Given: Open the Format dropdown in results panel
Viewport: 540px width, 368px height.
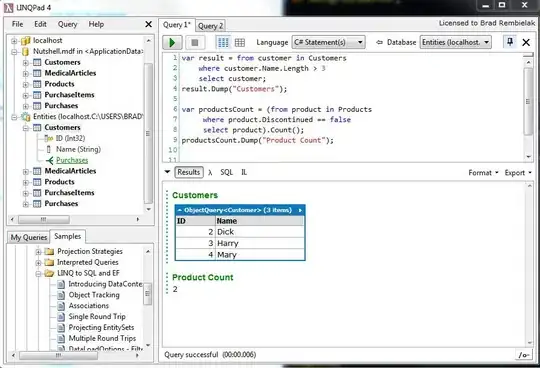Looking at the screenshot, I should pyautogui.click(x=483, y=173).
